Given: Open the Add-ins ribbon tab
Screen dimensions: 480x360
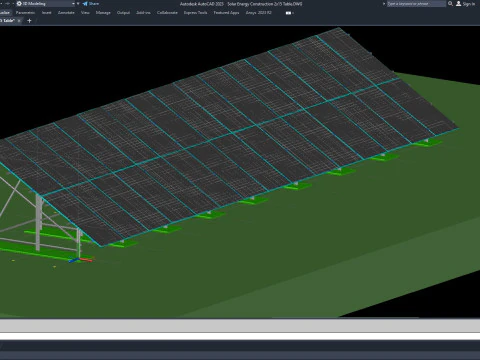Looking at the screenshot, I should pos(143,13).
